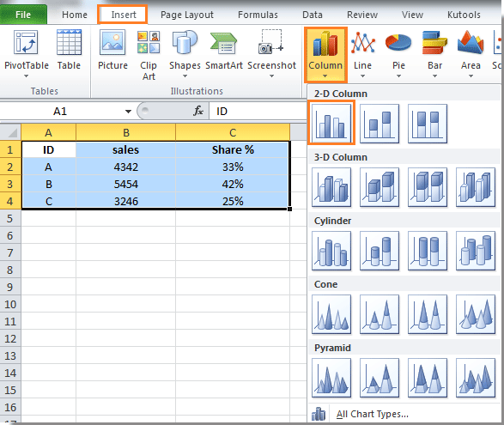Choose the Stacked Column 2-D chart
The height and width of the screenshot is (425, 504).
coord(380,123)
